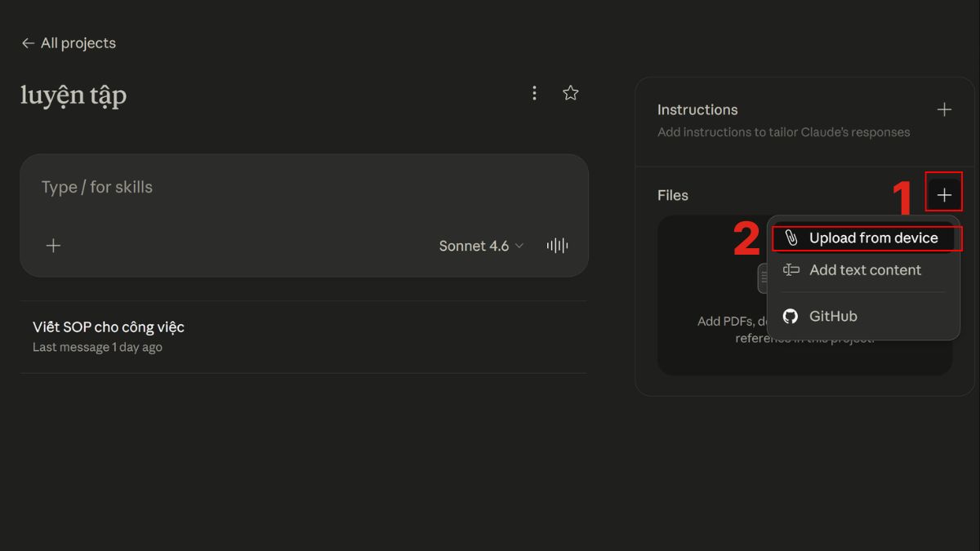This screenshot has width=980, height=551.
Task: Open the project options three-dot menu
Action: [x=534, y=93]
